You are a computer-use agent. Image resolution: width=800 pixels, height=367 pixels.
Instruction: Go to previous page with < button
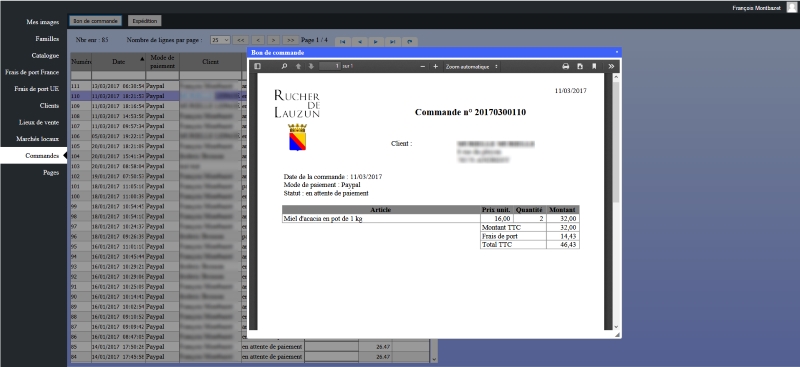pos(258,40)
